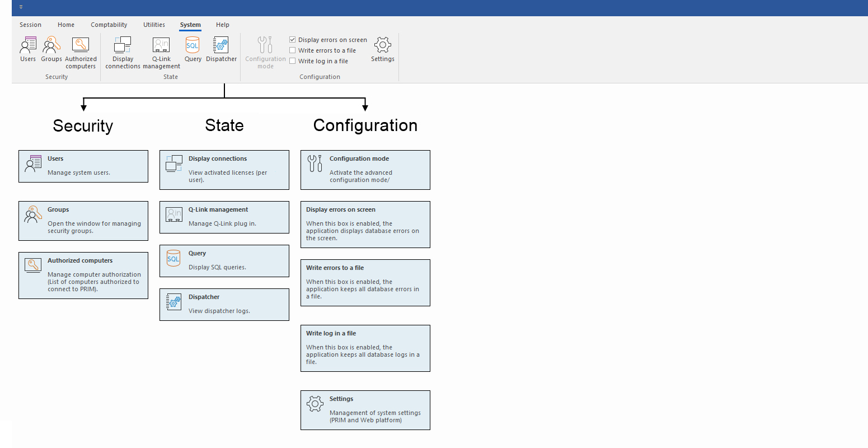The height and width of the screenshot is (448, 868).
Task: Select the Comptability ribbon tab
Action: [109, 25]
